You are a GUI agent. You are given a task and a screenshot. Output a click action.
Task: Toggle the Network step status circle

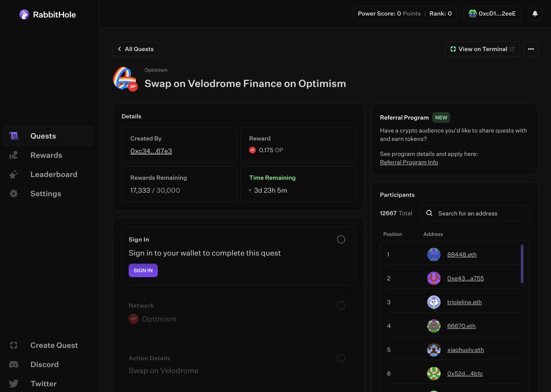click(x=341, y=305)
